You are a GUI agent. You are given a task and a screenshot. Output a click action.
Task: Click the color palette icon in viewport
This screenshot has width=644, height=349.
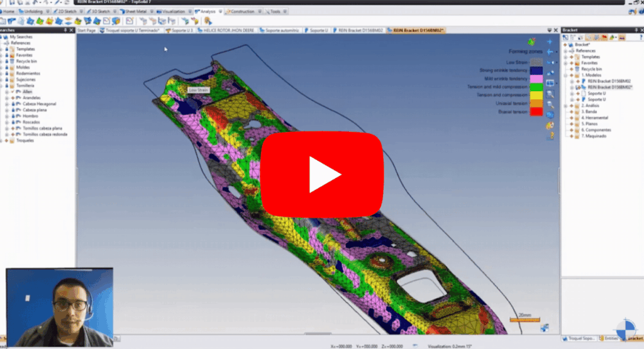point(550,125)
